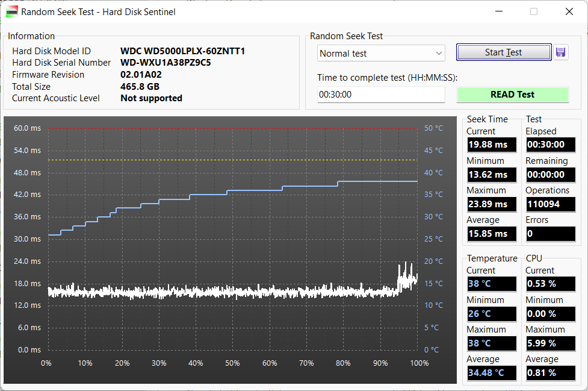This screenshot has height=391, width=588.
Task: Click the Errors value 0
Action: [x=551, y=233]
